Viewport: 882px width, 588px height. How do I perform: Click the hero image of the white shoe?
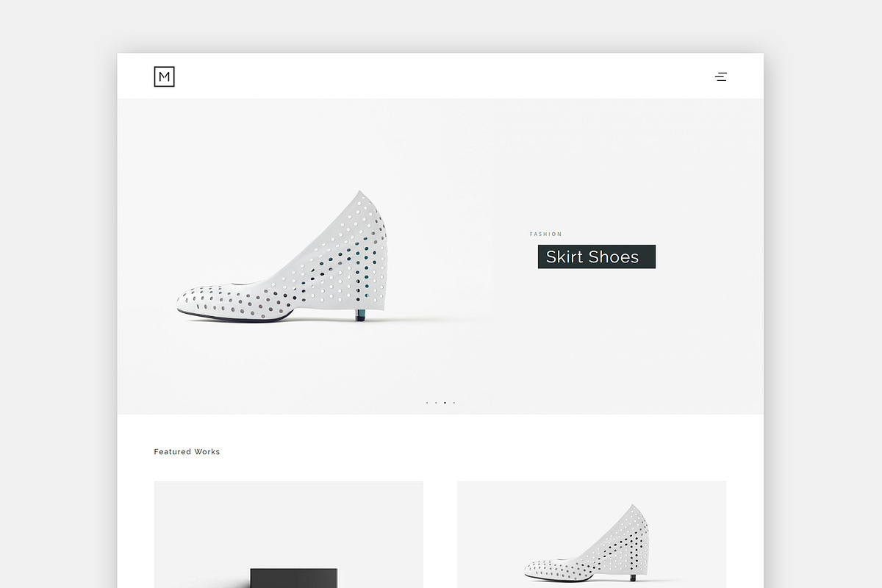point(282,257)
